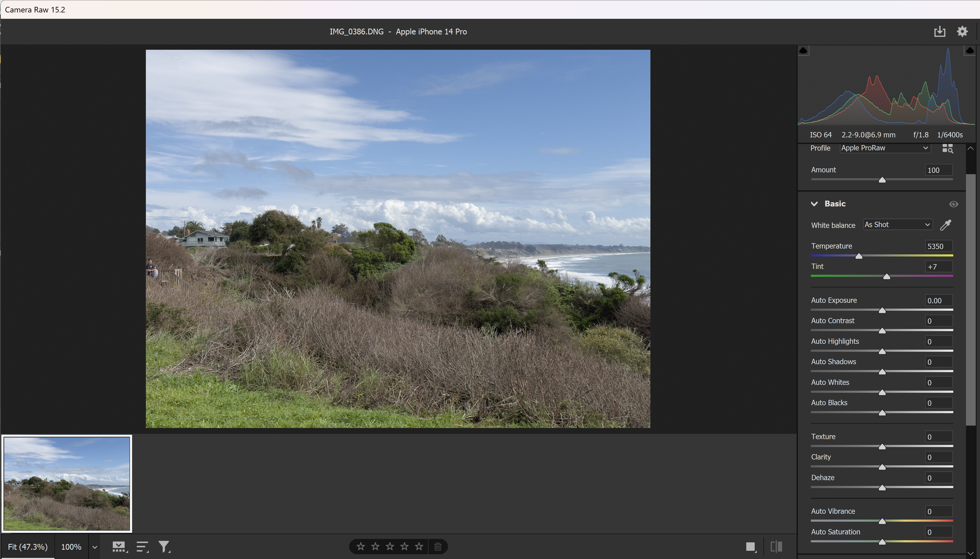
Task: Click the Auto Exposure label button
Action: point(834,300)
